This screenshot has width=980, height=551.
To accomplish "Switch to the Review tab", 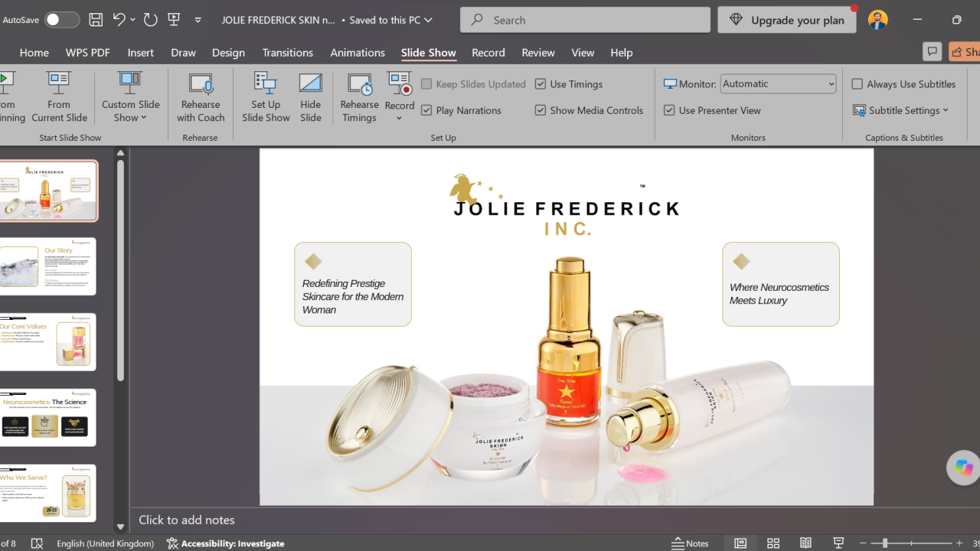I will point(538,52).
